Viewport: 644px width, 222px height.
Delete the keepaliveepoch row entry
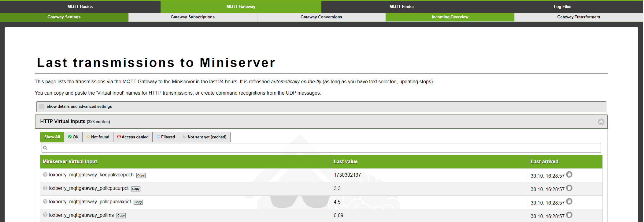pyautogui.click(x=569, y=175)
